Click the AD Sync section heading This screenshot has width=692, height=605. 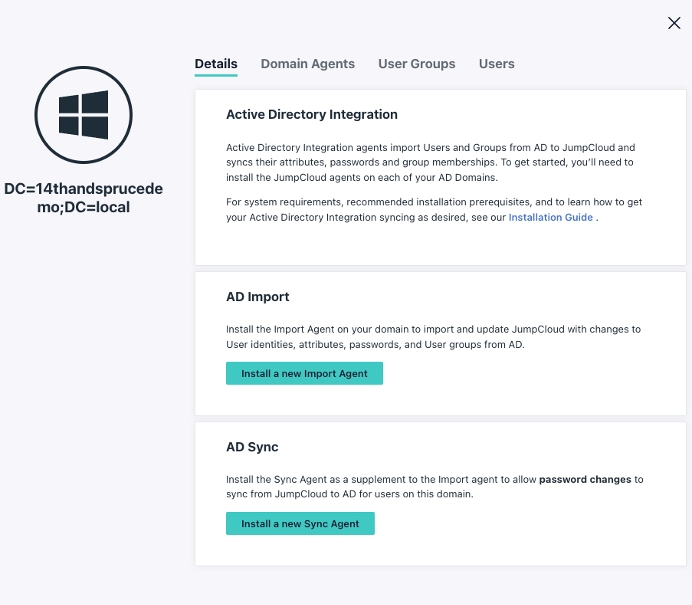pyautogui.click(x=252, y=447)
